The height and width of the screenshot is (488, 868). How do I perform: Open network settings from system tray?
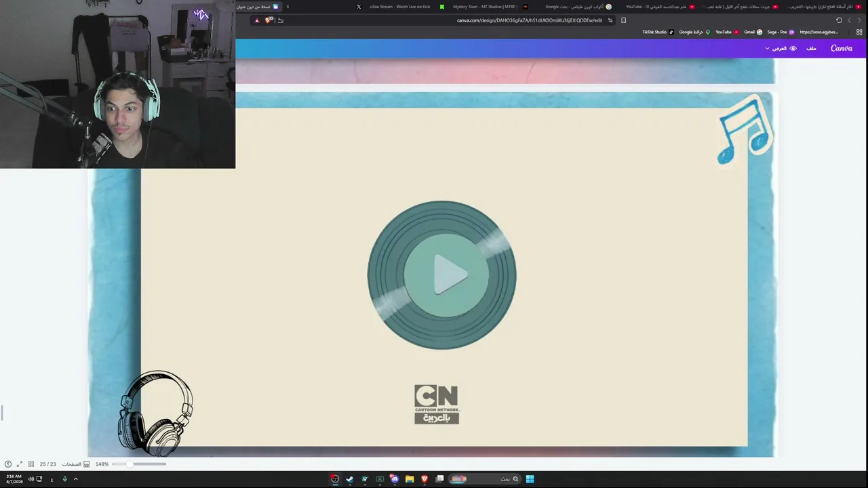tap(39, 479)
